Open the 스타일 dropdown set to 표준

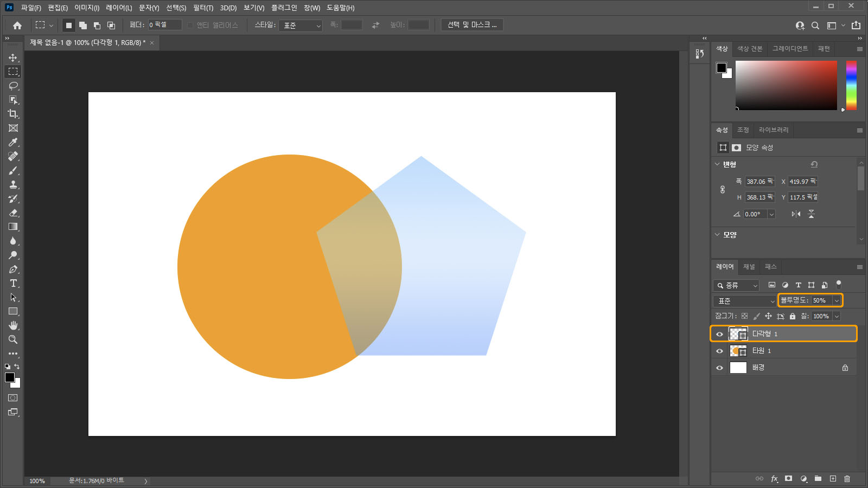301,25
